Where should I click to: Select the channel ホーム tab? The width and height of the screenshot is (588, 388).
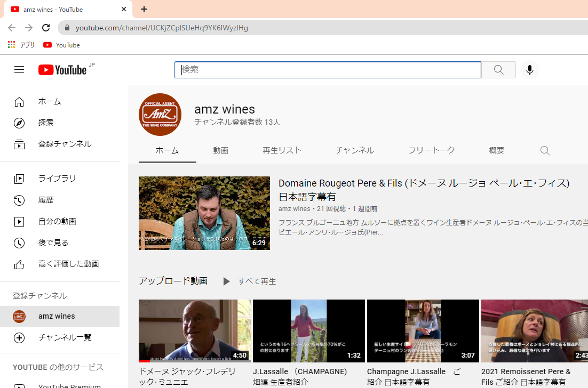pos(167,150)
